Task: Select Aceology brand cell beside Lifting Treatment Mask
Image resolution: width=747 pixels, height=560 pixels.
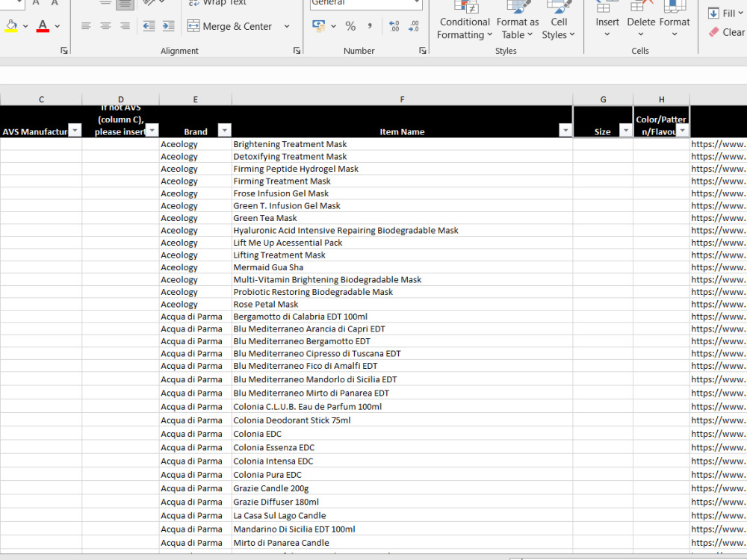Action: (x=195, y=255)
